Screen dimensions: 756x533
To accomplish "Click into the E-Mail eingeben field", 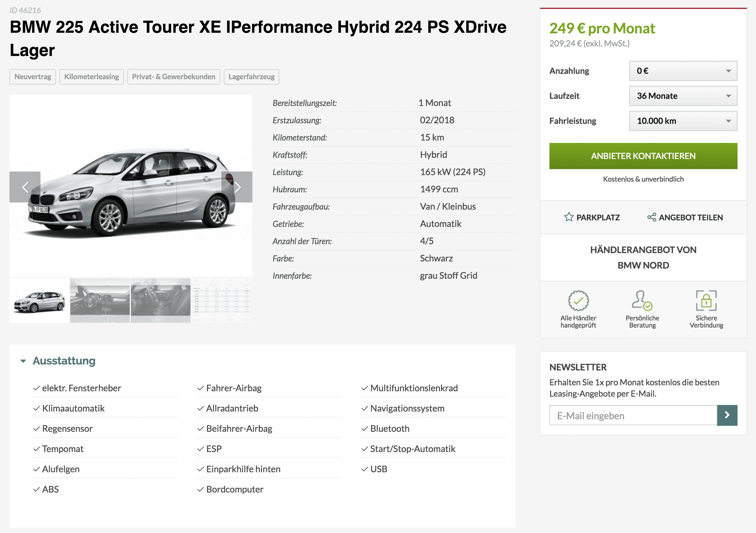I will [x=633, y=415].
